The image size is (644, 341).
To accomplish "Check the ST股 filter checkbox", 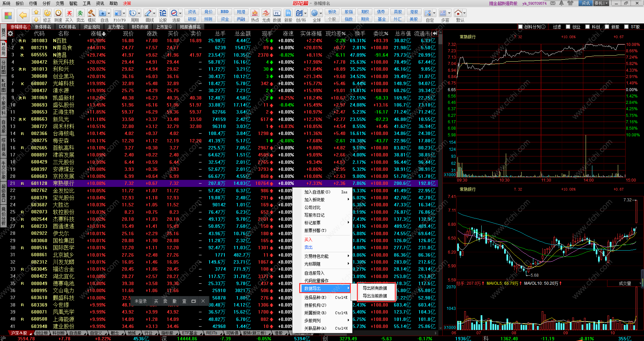I will (x=626, y=27).
